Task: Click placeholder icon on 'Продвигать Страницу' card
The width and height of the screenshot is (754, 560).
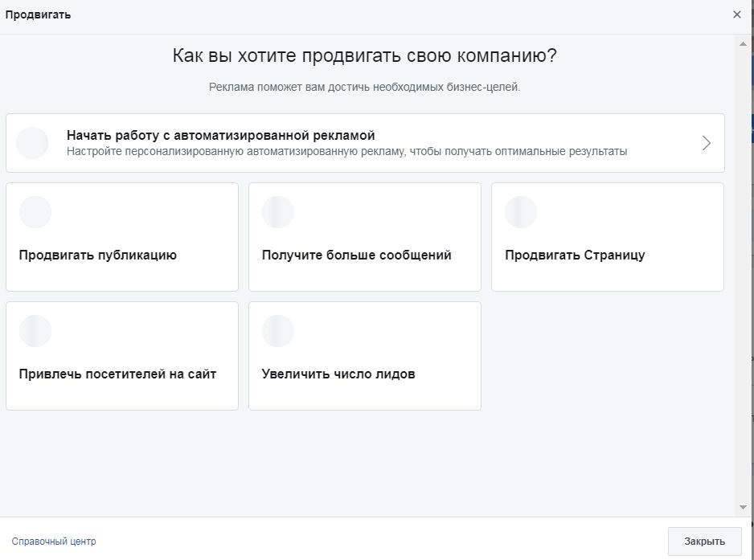Action: coord(521,212)
